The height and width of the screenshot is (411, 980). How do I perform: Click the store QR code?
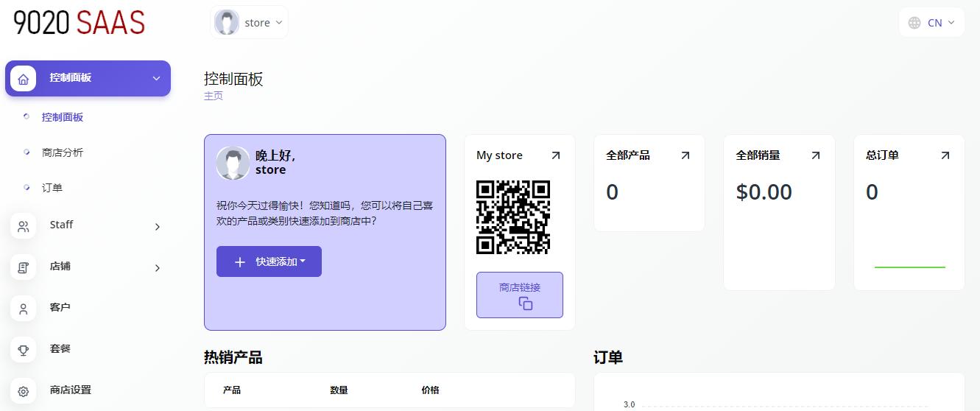514,217
